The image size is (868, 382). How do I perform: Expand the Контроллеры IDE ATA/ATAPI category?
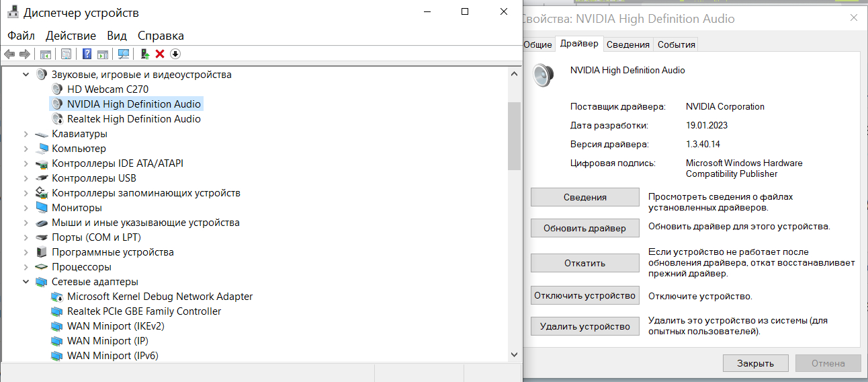click(26, 163)
